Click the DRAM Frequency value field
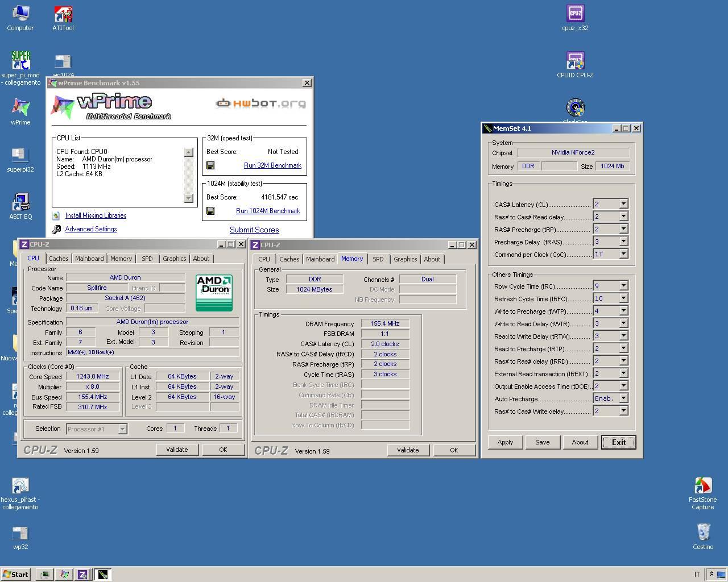The height and width of the screenshot is (582, 728). (x=385, y=324)
